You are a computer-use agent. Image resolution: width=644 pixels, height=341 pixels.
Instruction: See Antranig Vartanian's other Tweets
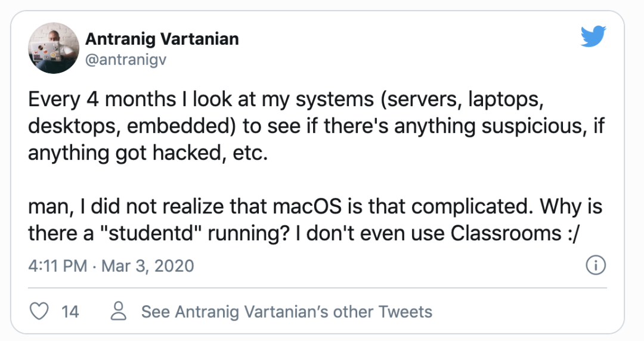pyautogui.click(x=286, y=311)
